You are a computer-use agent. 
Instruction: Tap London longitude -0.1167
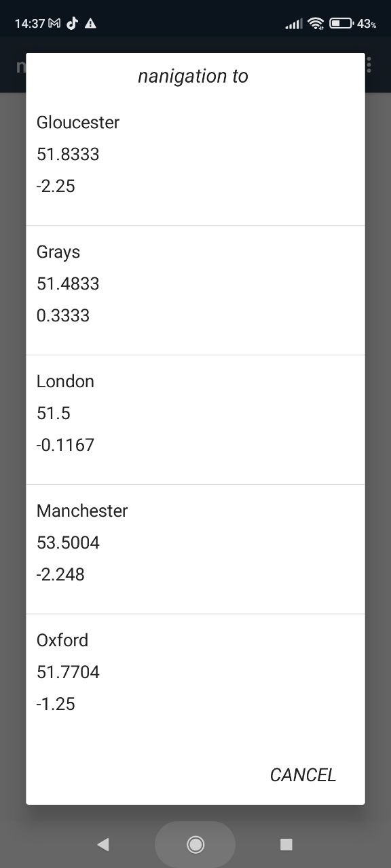65,445
